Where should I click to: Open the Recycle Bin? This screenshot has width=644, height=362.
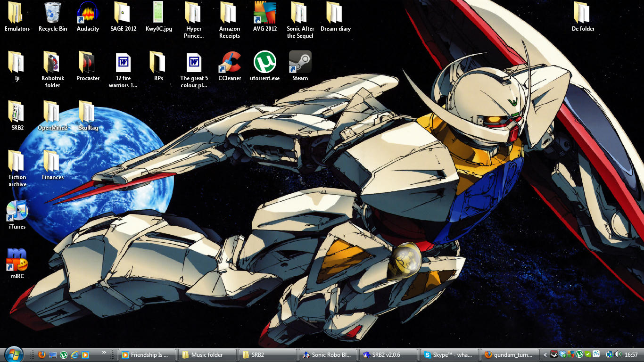coord(53,17)
